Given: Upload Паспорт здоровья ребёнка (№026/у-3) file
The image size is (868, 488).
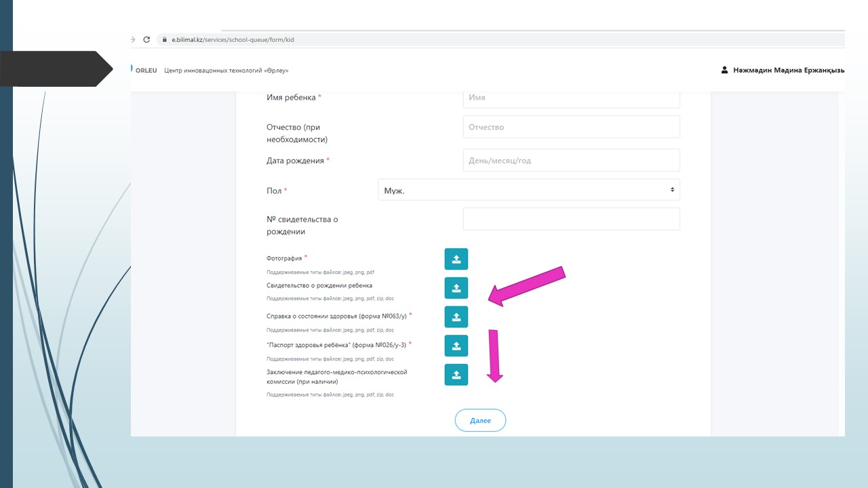Looking at the screenshot, I should pos(456,346).
